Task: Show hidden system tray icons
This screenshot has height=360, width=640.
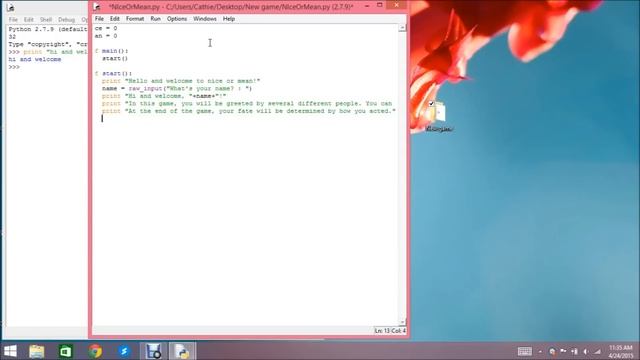Action: [x=540, y=351]
